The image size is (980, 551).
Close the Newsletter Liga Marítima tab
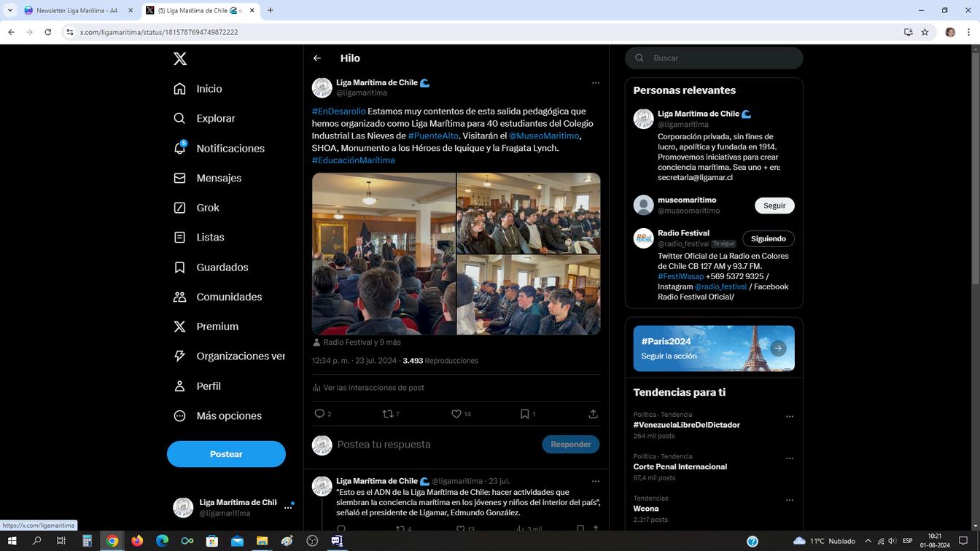(x=131, y=10)
